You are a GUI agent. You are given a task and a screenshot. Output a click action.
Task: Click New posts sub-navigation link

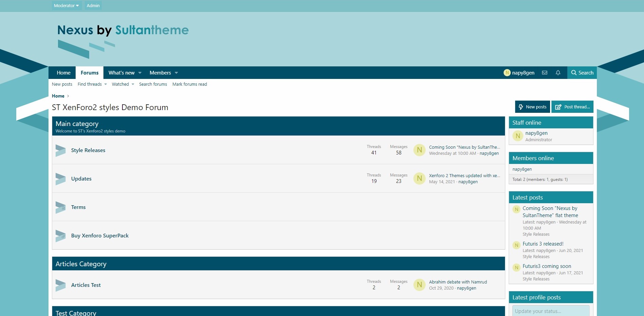coord(62,84)
